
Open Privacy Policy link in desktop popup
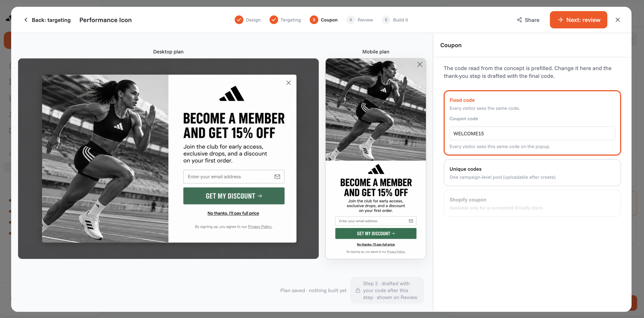(260, 227)
